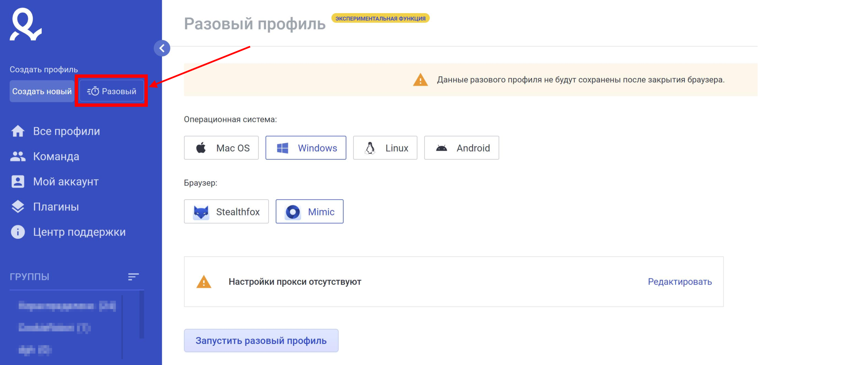Select Mac OS operating system
The width and height of the screenshot is (868, 365).
(221, 148)
